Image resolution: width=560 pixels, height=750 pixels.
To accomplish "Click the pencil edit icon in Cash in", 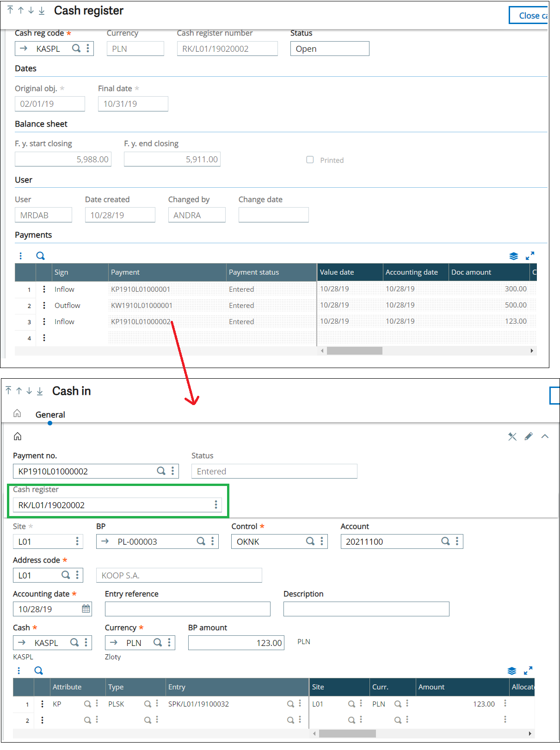I will 529,436.
